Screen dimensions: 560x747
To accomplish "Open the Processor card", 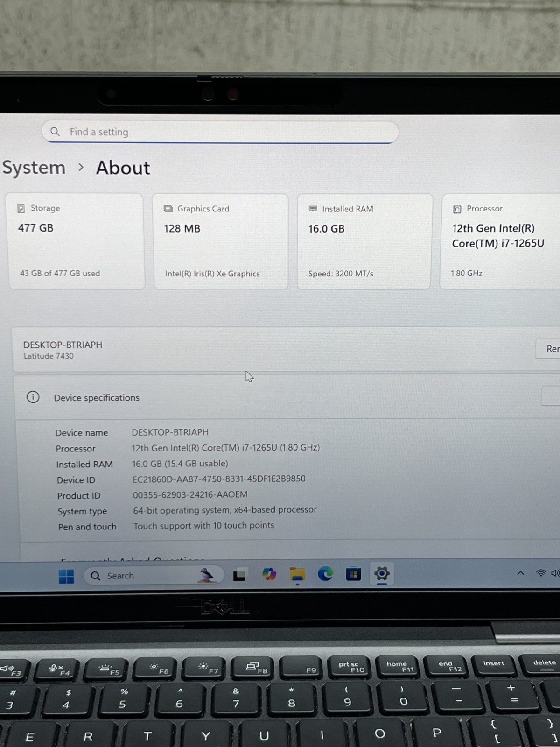I will pos(500,242).
